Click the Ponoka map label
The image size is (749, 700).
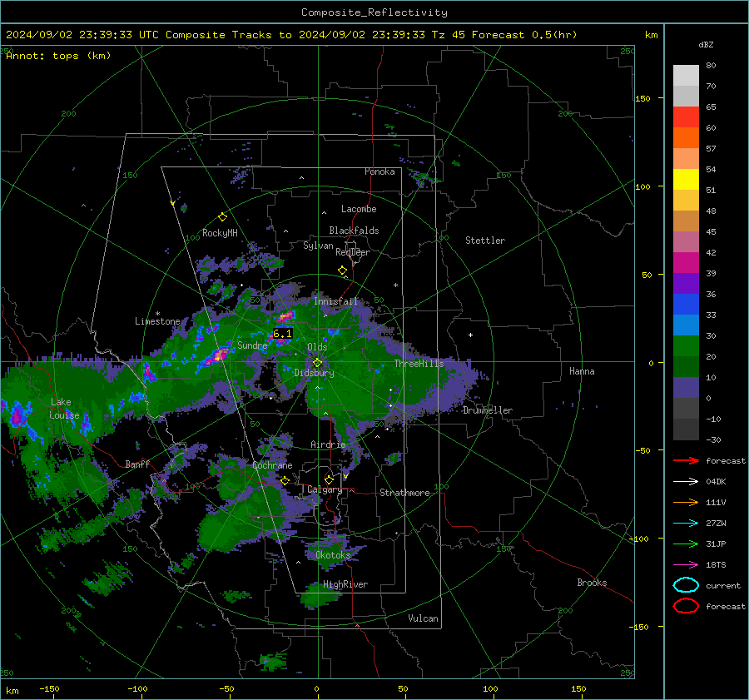[x=379, y=171]
